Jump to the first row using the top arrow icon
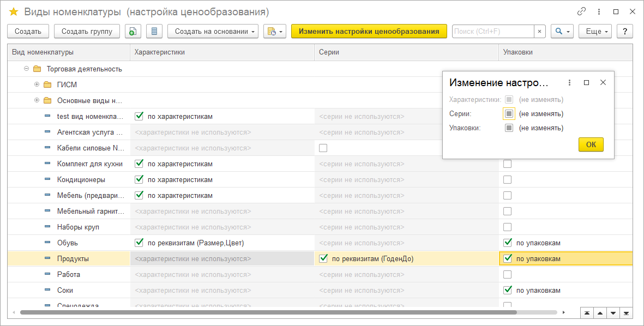Screen dimensions: 644x326 click(x=586, y=313)
